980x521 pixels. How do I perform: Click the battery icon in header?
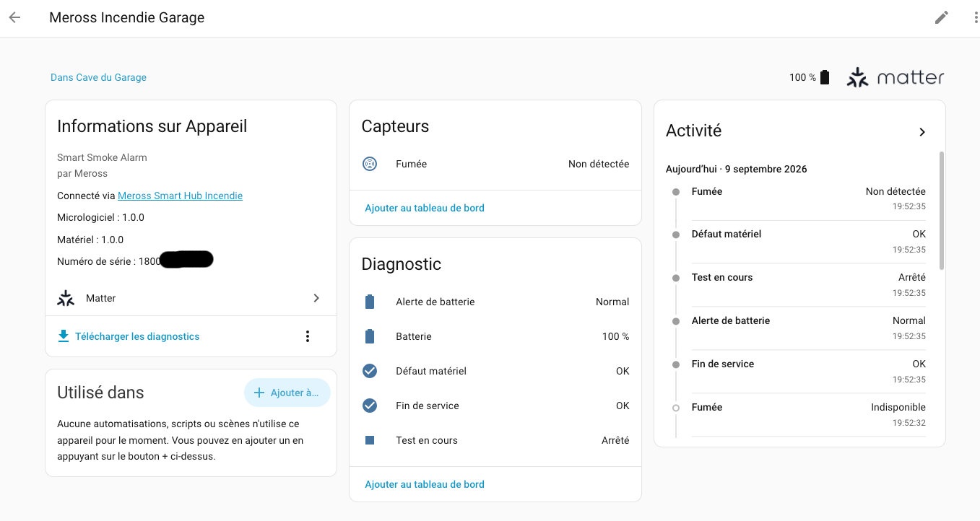point(825,77)
